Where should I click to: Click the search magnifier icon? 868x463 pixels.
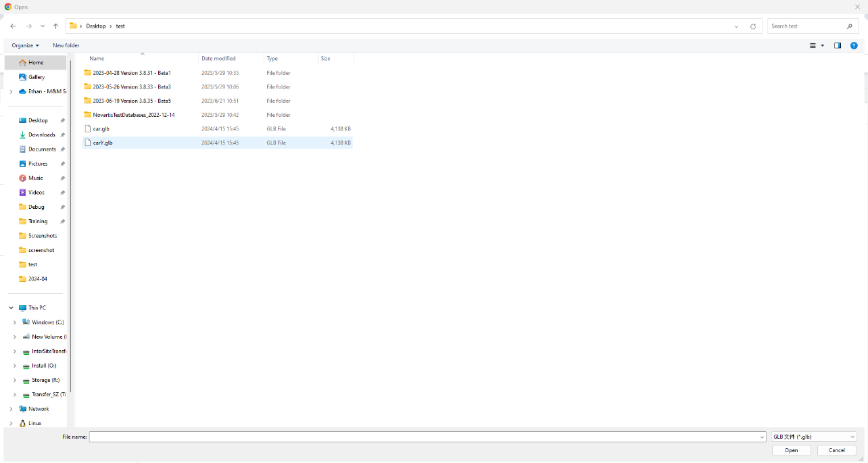(x=850, y=26)
